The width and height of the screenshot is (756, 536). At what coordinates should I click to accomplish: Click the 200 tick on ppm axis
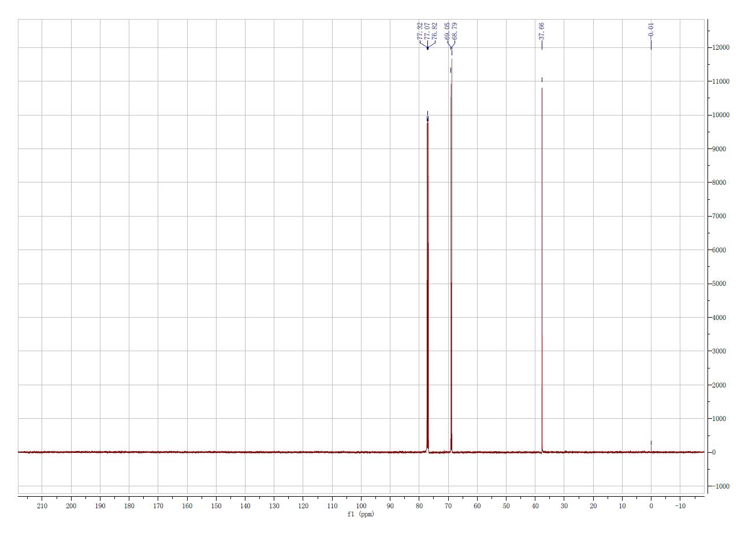pos(71,507)
